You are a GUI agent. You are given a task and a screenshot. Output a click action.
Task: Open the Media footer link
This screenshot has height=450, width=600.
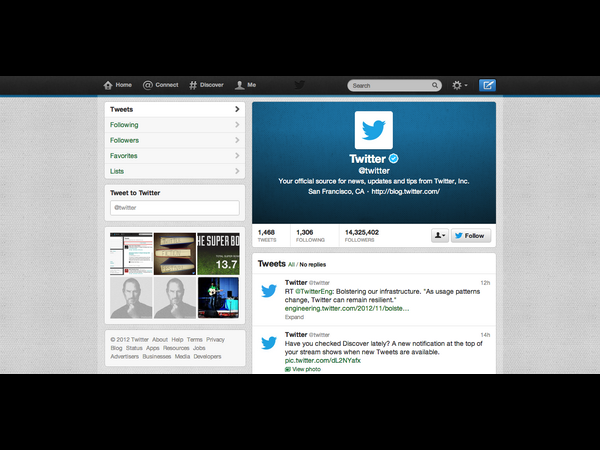pos(182,357)
